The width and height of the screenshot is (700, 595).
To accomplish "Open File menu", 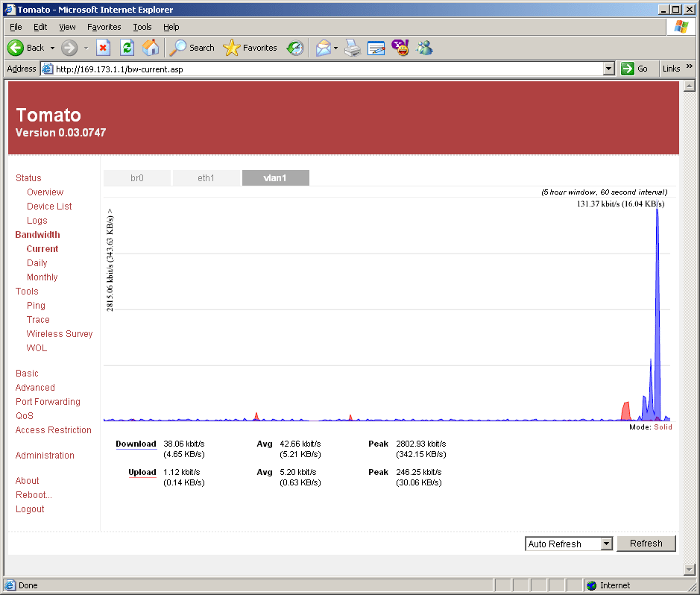I will [x=16, y=27].
